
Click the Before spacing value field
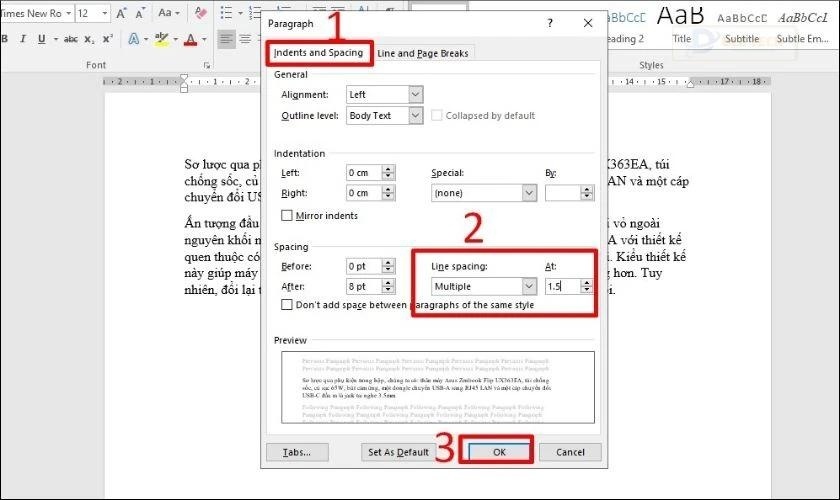[x=364, y=266]
